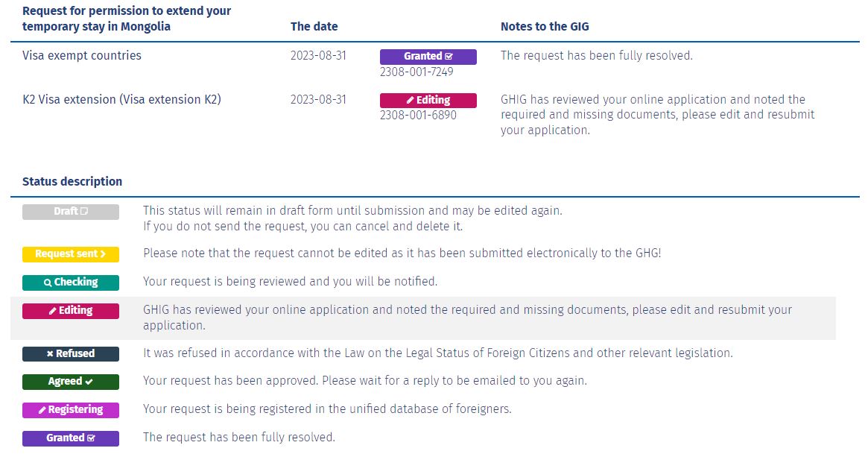Click the highlighted Editing description row text

(x=467, y=318)
